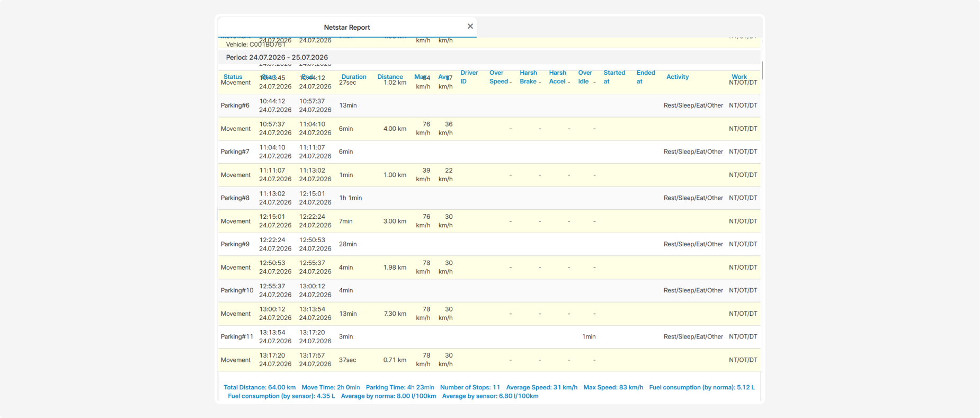Click the Driver ID column header
Viewport: 980px width, 418px height.
469,77
